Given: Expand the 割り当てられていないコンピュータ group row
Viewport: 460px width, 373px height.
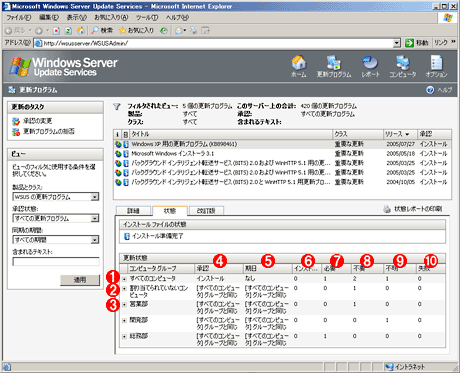Looking at the screenshot, I should click(124, 288).
